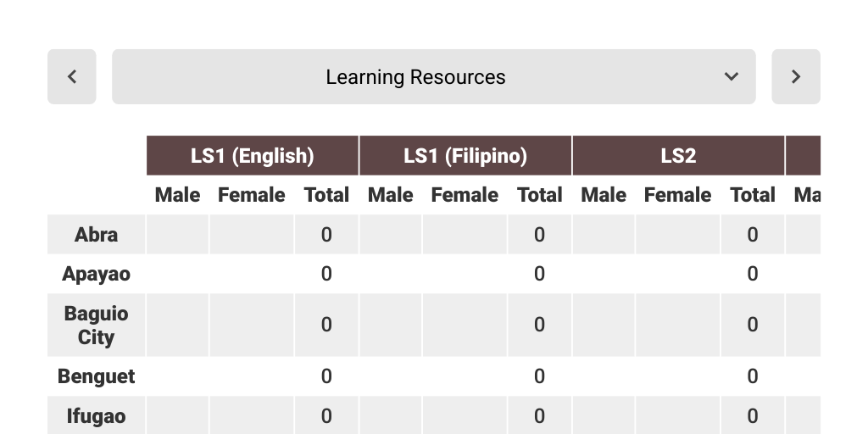Click Ifugao Total value under LS1 (Filipino)

click(x=540, y=415)
